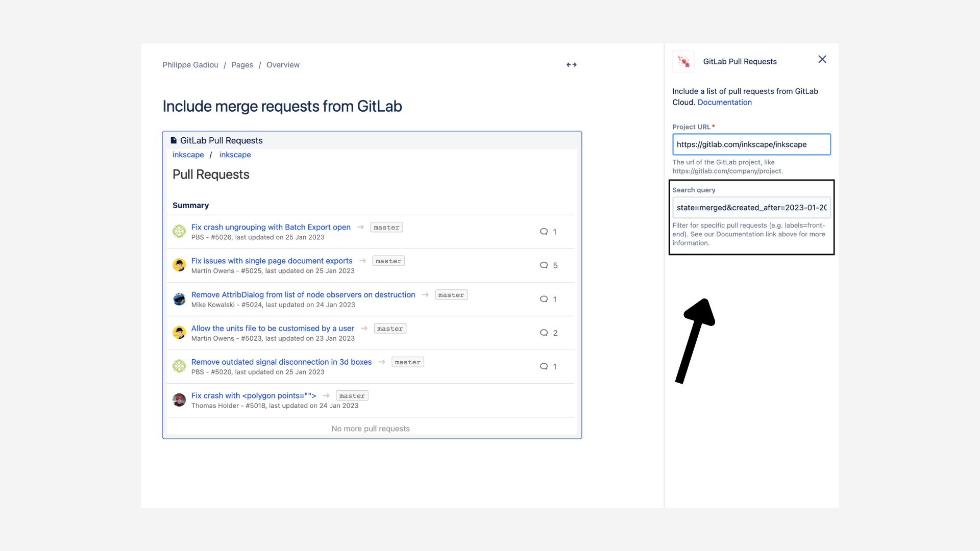
Task: Click the expand-to-full-width arrows icon
Action: coord(571,64)
